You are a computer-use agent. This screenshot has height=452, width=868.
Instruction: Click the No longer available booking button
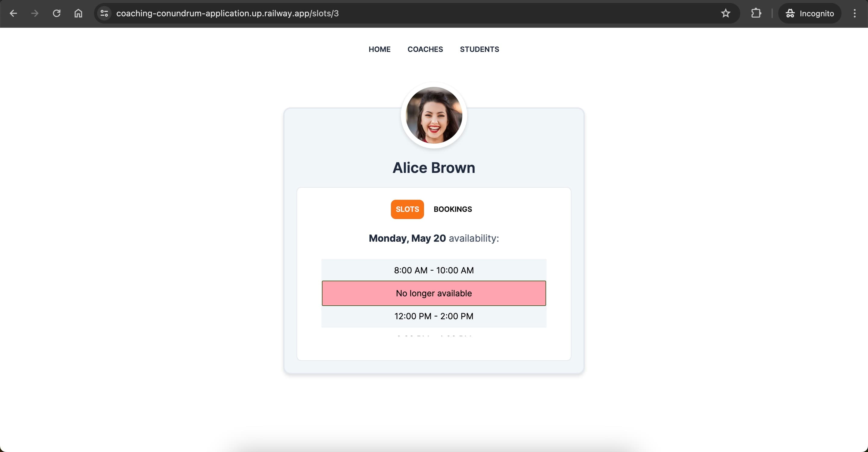[x=433, y=293]
